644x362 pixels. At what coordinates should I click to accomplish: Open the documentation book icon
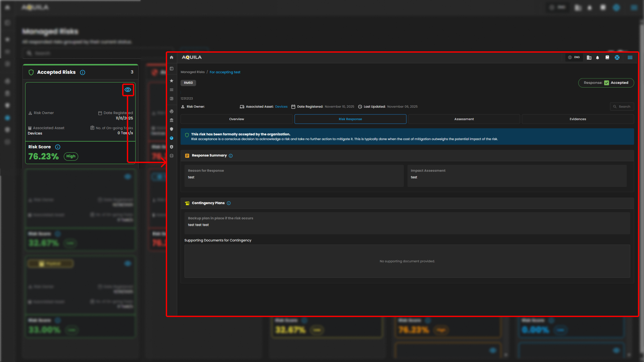[607, 57]
